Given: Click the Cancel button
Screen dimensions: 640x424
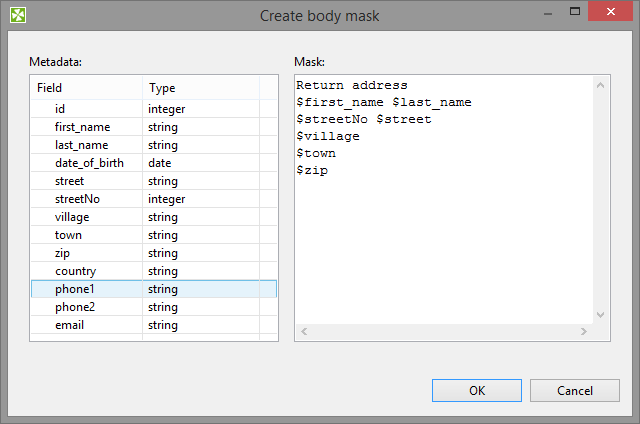Looking at the screenshot, I should (x=575, y=390).
